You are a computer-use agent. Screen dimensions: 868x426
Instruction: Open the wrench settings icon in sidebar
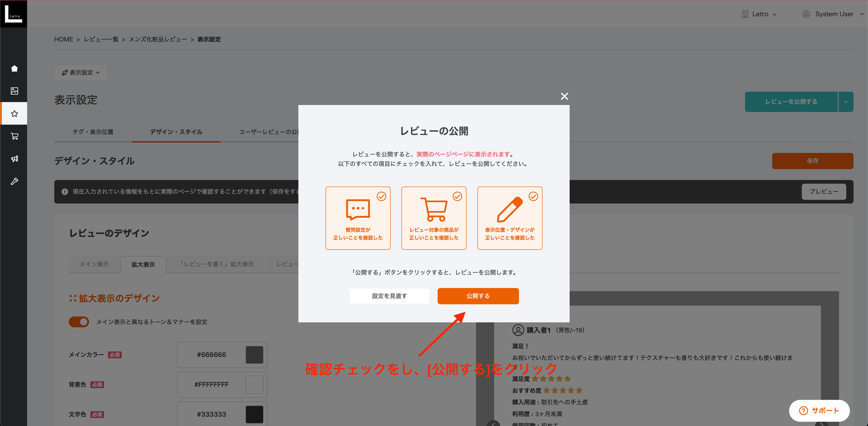pyautogui.click(x=14, y=181)
